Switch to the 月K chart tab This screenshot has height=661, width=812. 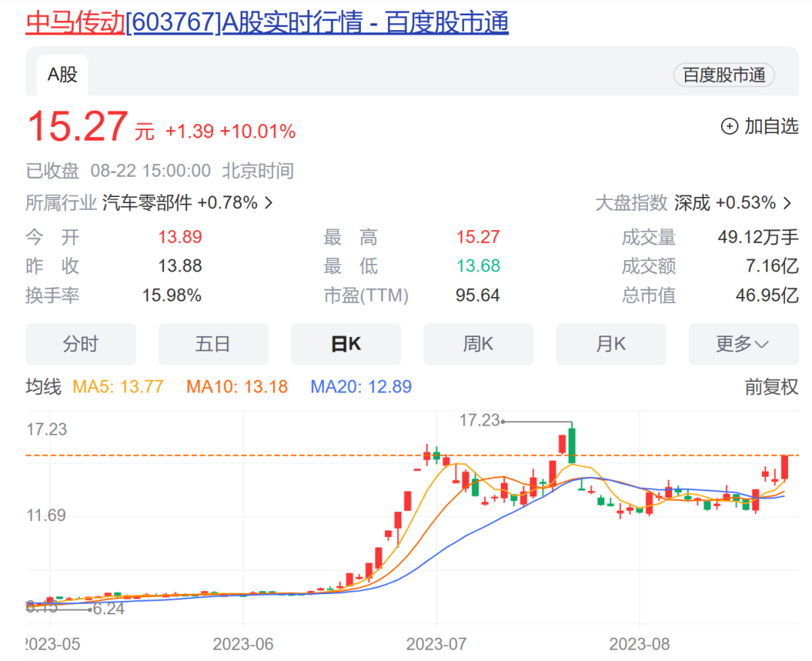pos(611,344)
